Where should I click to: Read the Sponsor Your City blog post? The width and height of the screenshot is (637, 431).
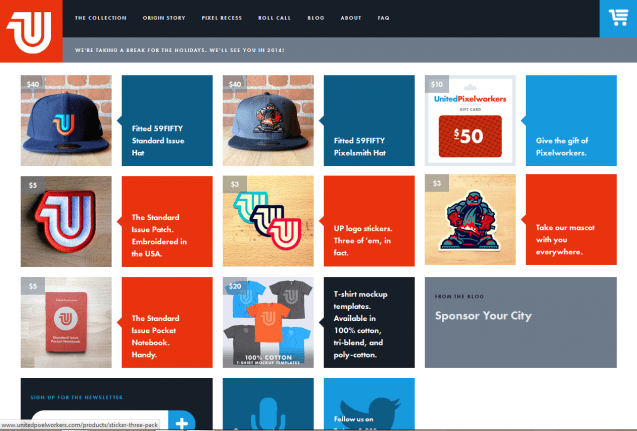[483, 316]
